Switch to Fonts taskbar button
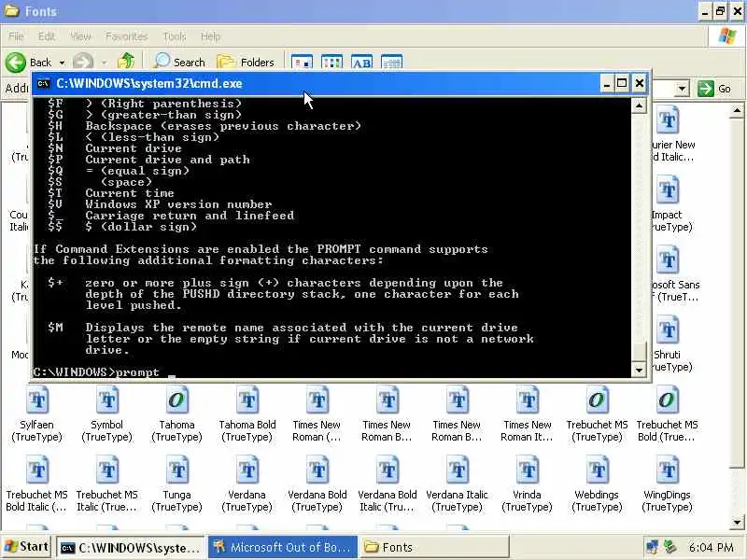Image resolution: width=747 pixels, height=560 pixels. pos(434,548)
